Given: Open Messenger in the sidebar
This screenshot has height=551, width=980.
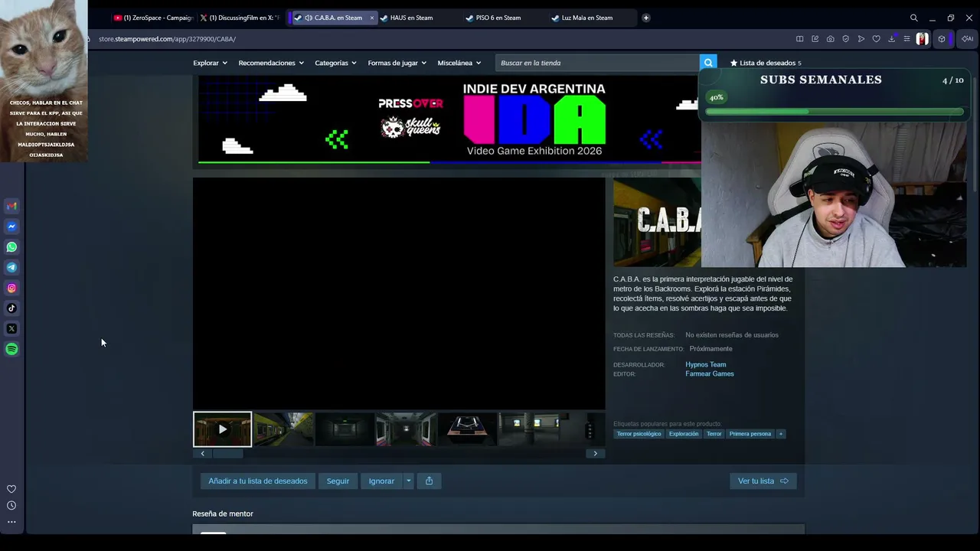Looking at the screenshot, I should 11,227.
